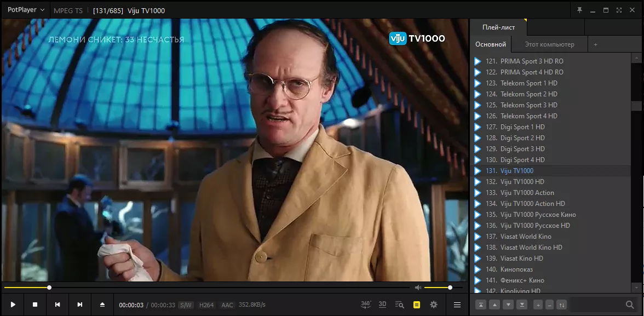Click the playlist scrollbar down arrow
Screen dimensions: 644x316
point(637,288)
